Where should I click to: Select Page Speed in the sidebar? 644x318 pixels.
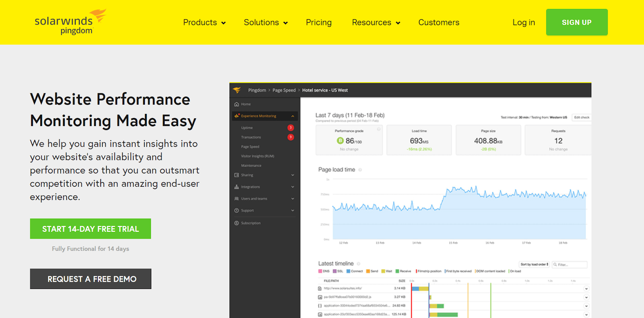tap(250, 147)
